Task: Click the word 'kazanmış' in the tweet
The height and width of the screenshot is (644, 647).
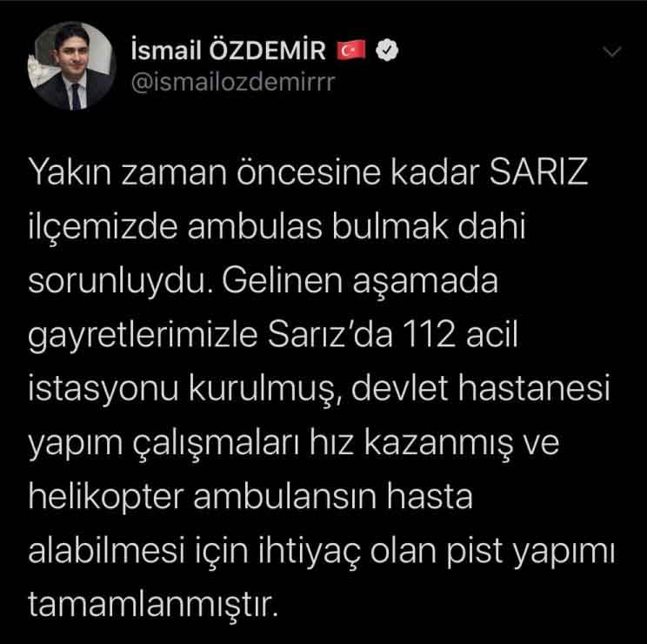Action: [x=439, y=444]
